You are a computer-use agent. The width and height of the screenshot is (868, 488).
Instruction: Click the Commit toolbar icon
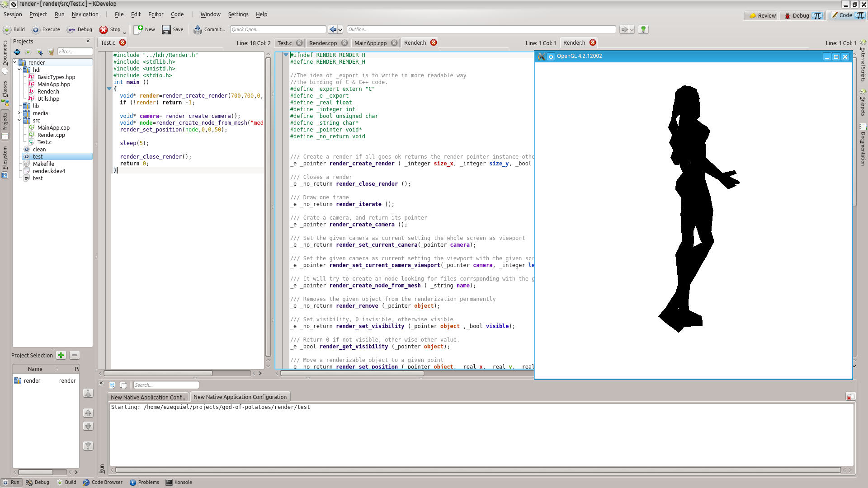pyautogui.click(x=198, y=29)
